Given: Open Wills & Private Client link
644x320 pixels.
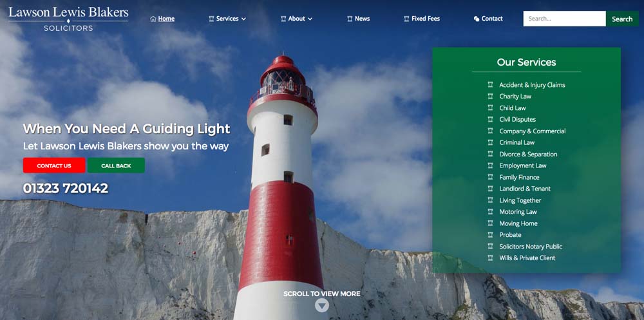Looking at the screenshot, I should tap(527, 258).
